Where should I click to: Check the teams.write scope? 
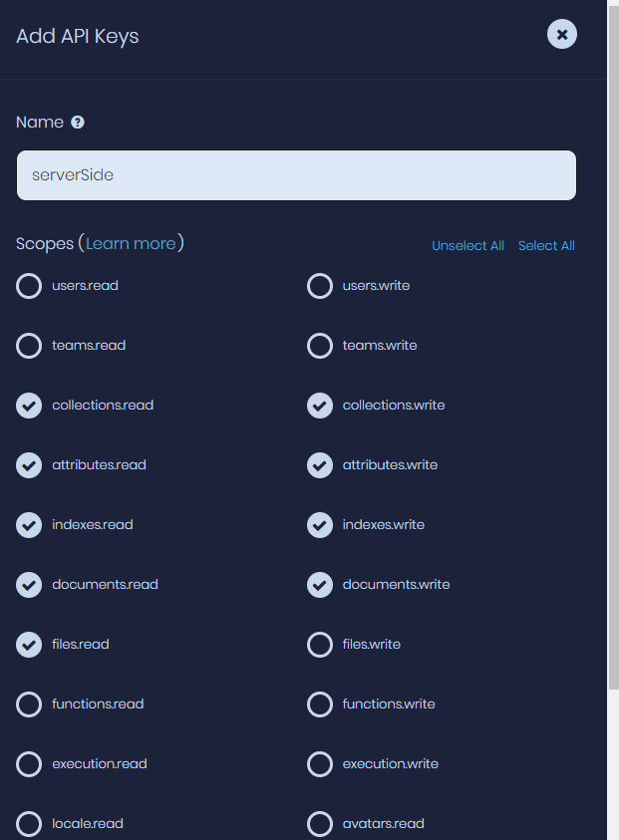pos(320,346)
